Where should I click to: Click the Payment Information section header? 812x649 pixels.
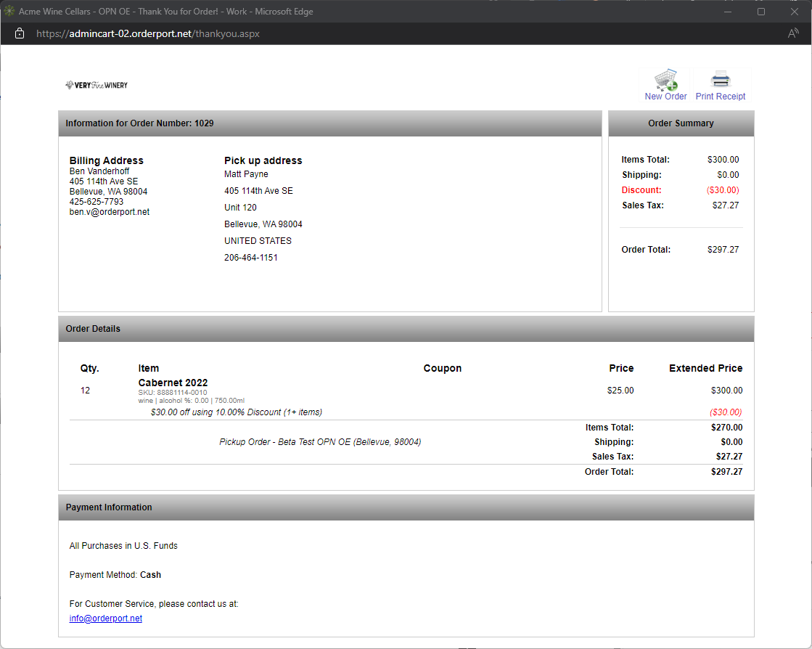point(110,507)
